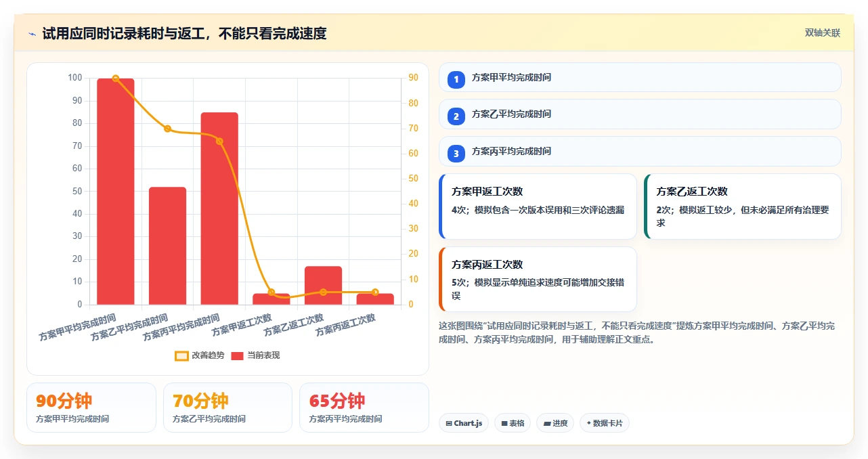The height and width of the screenshot is (459, 868).
Task: Open the 方案乙返工次数 card
Action: [743, 206]
